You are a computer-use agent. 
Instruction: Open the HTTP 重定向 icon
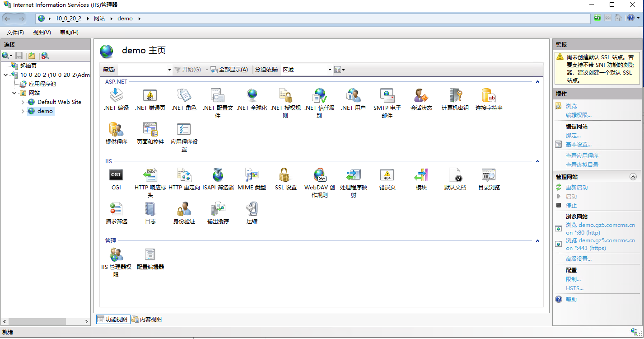[184, 179]
